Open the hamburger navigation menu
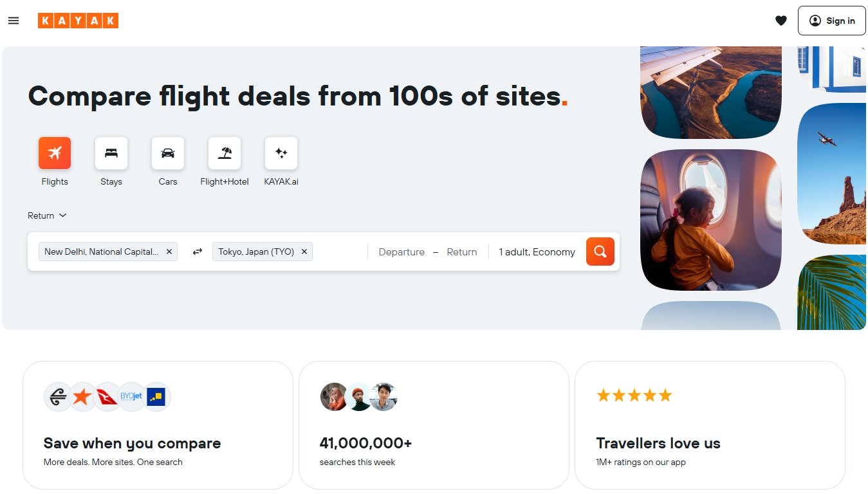Image resolution: width=868 pixels, height=494 pixels. click(x=14, y=21)
